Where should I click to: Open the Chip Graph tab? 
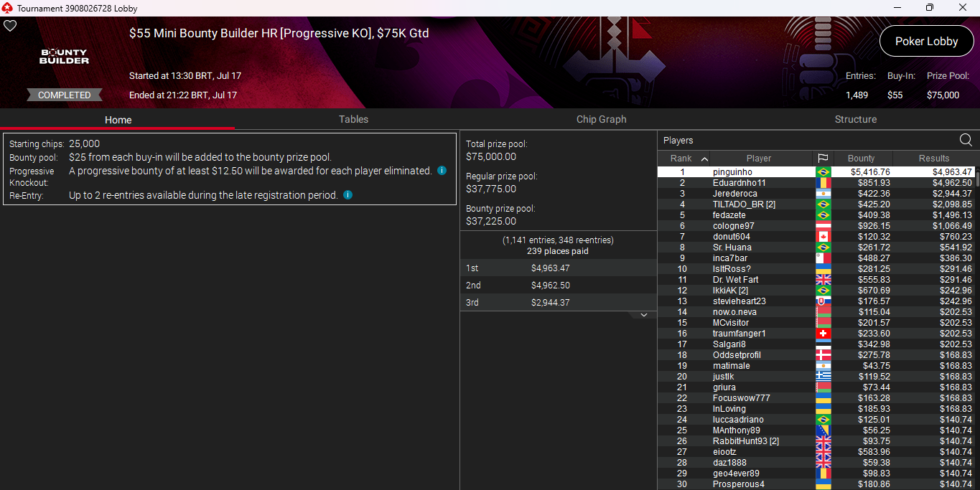pyautogui.click(x=601, y=119)
